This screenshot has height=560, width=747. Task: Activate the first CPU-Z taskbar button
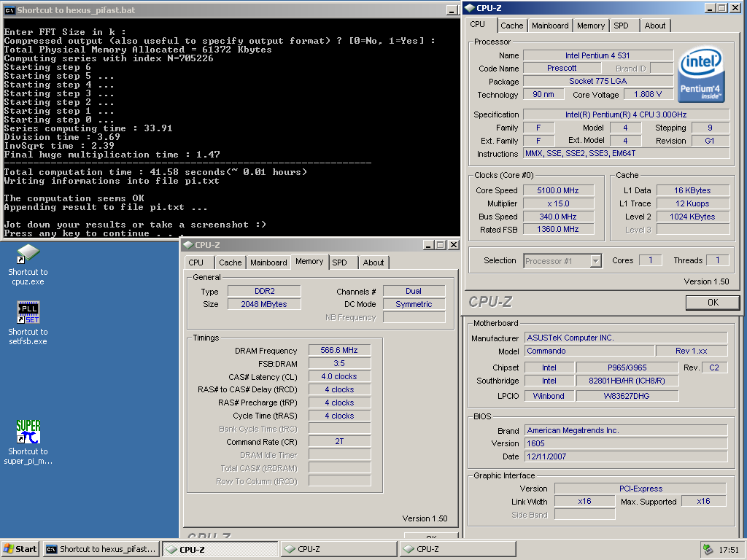point(220,549)
